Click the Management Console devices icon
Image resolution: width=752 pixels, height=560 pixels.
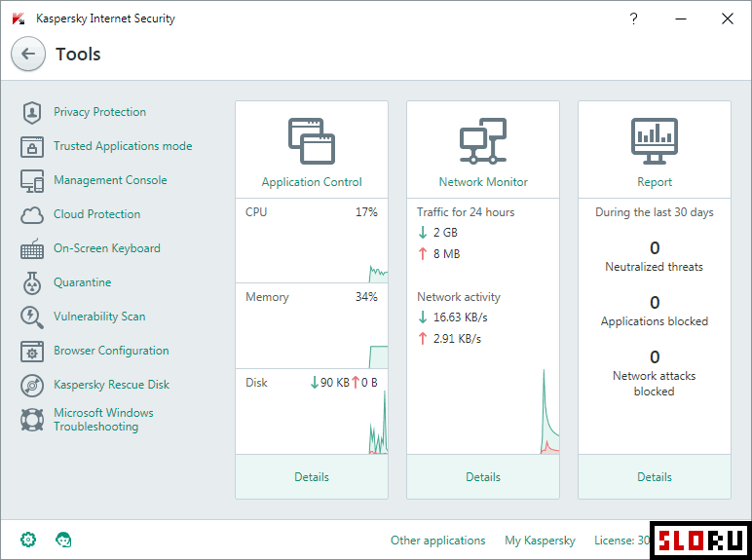(x=31, y=181)
